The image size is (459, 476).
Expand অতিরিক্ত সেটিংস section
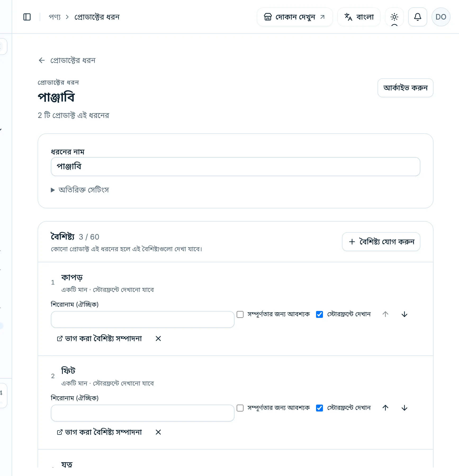80,190
